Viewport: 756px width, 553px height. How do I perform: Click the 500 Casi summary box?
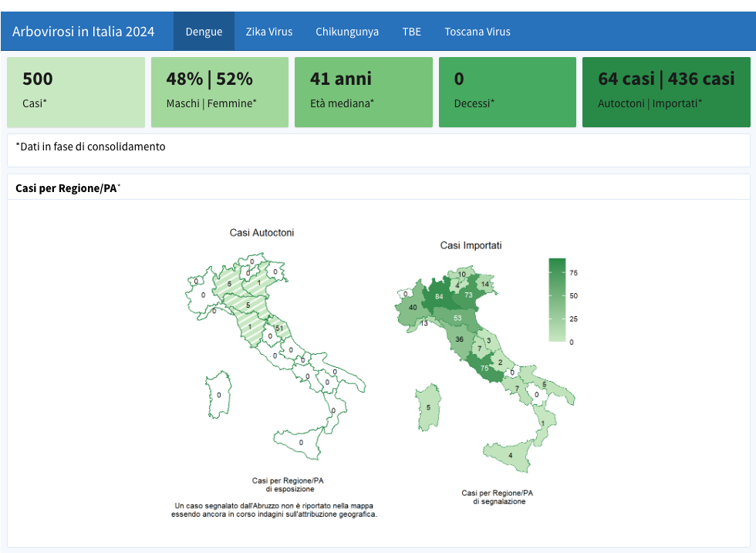(x=76, y=92)
